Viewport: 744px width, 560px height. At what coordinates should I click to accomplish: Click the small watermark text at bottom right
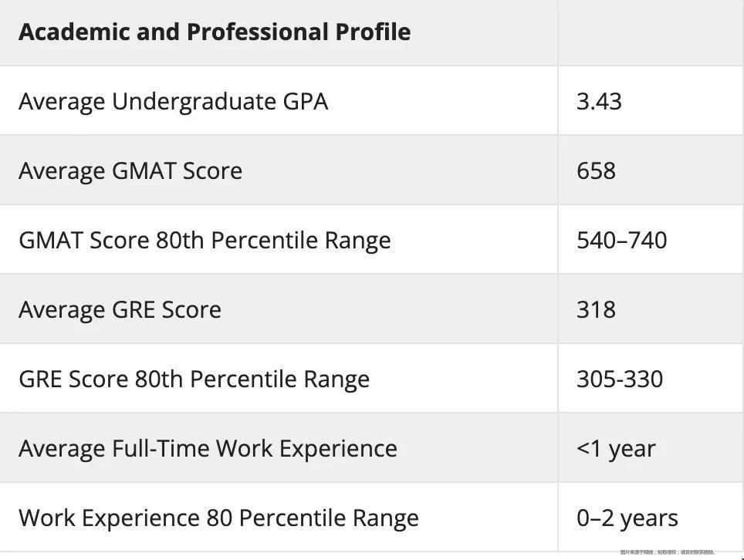pyautogui.click(x=667, y=552)
